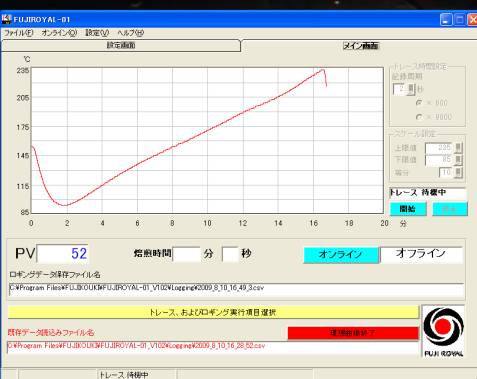Screen dimensions: 477x379
Task: Click the 焙煎時間 minutes (分) field
Action: click(186, 254)
